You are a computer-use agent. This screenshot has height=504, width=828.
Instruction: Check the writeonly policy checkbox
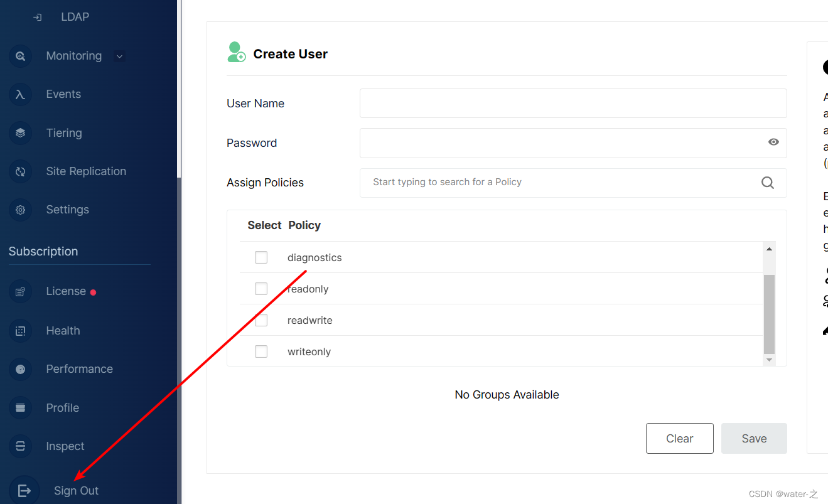point(261,351)
